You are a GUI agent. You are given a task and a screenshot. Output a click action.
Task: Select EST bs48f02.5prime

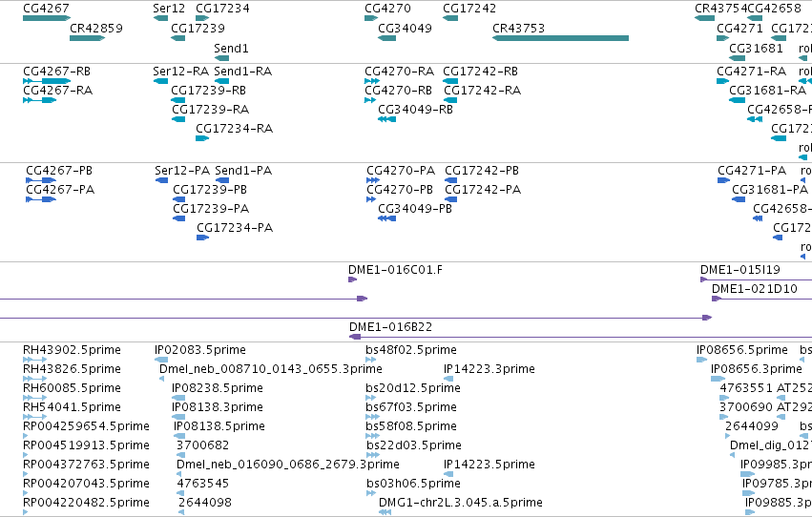point(370,360)
